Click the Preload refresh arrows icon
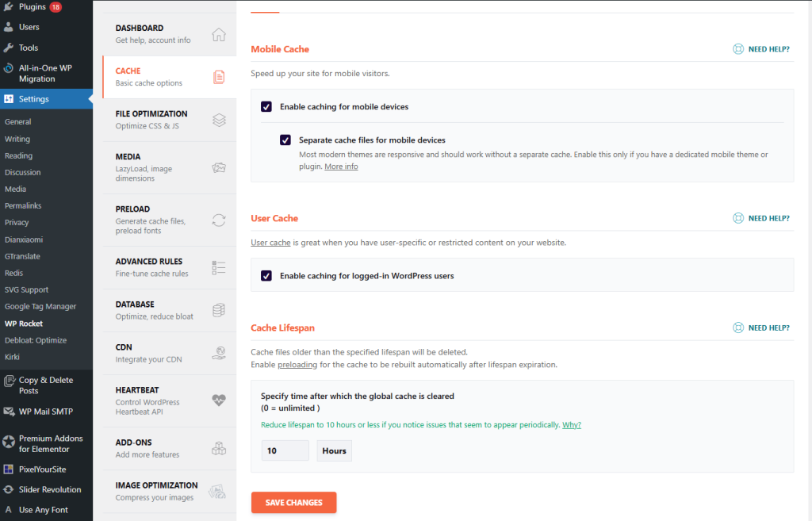This screenshot has width=812, height=521. 219,220
